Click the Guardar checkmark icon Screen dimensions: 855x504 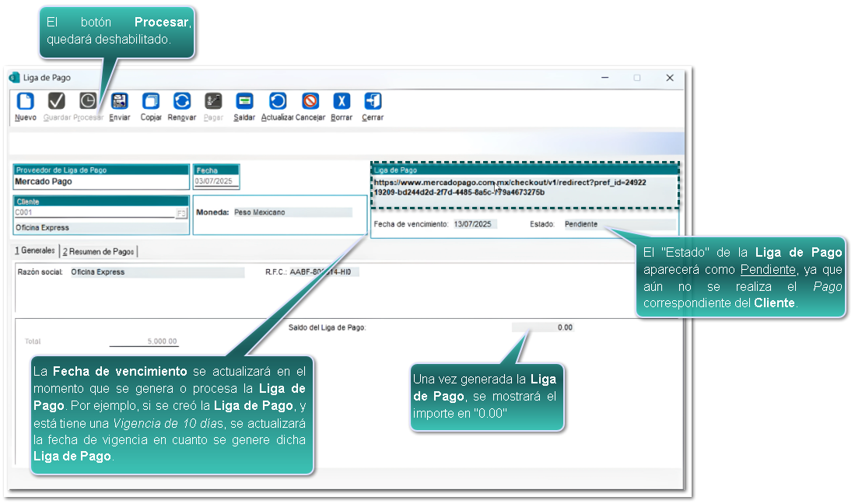(x=57, y=101)
